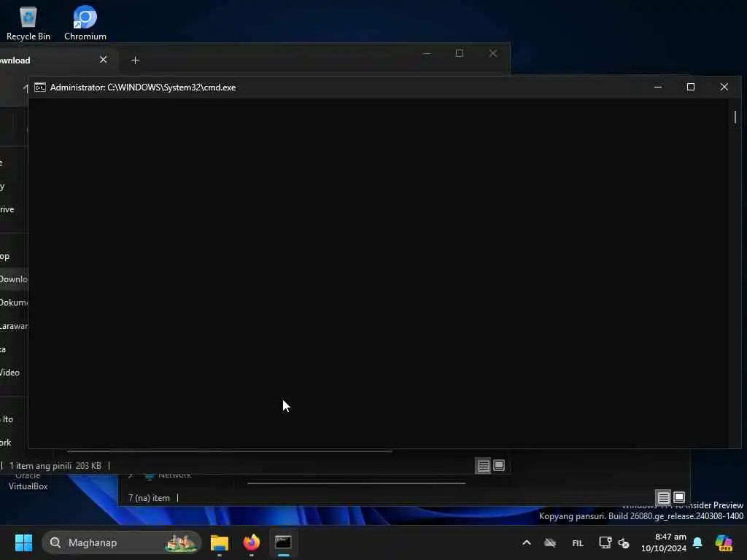The image size is (747, 560).
Task: Open the Windows Start button
Action: 23,542
